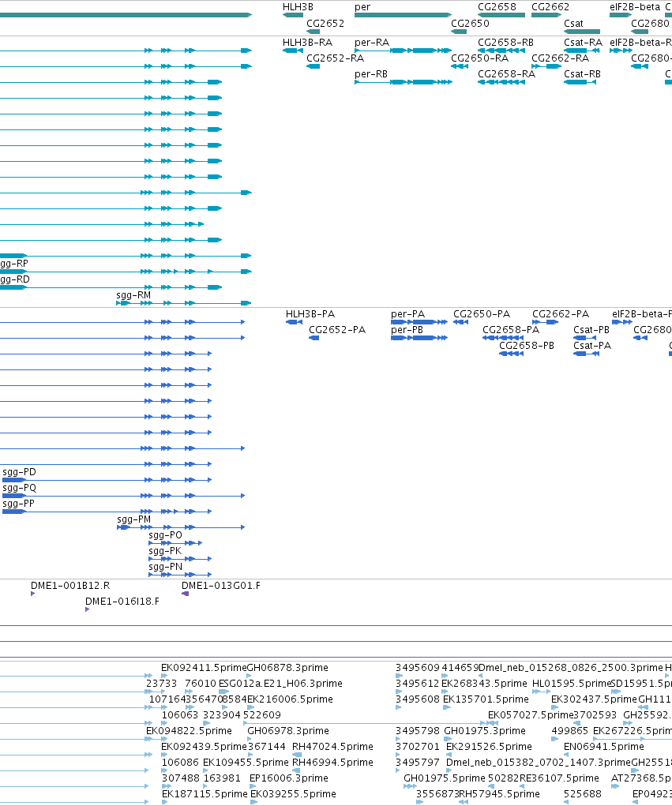Select the sgg-PN protein label
The width and height of the screenshot is (672, 806).
click(x=166, y=567)
